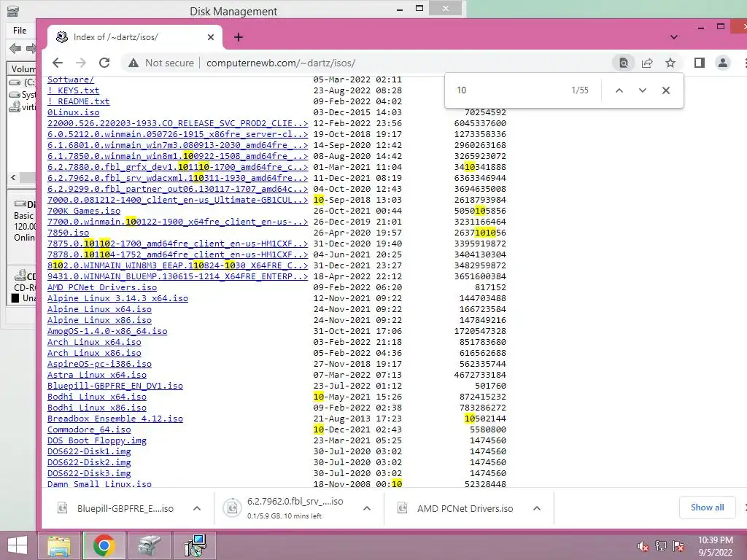Reload the isos index page
The image size is (747, 560).
click(x=104, y=63)
